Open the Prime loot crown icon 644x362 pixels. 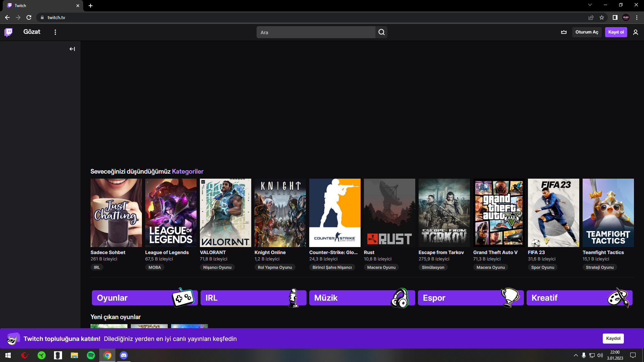[x=564, y=32]
